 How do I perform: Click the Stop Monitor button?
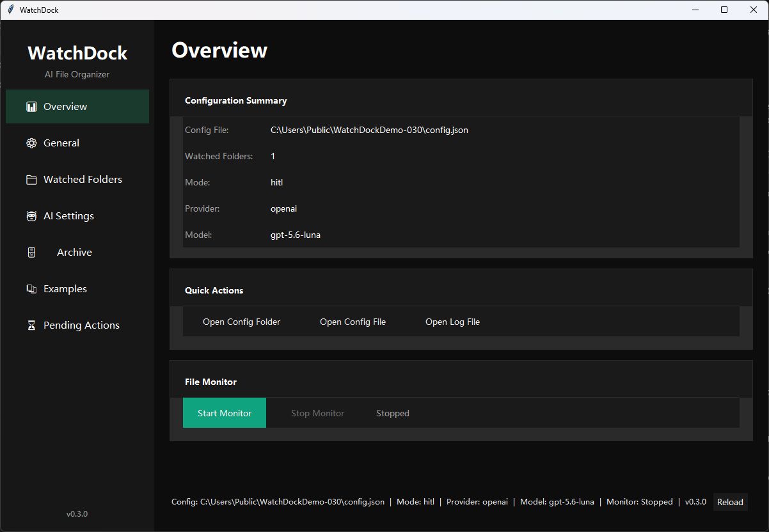[x=318, y=413]
